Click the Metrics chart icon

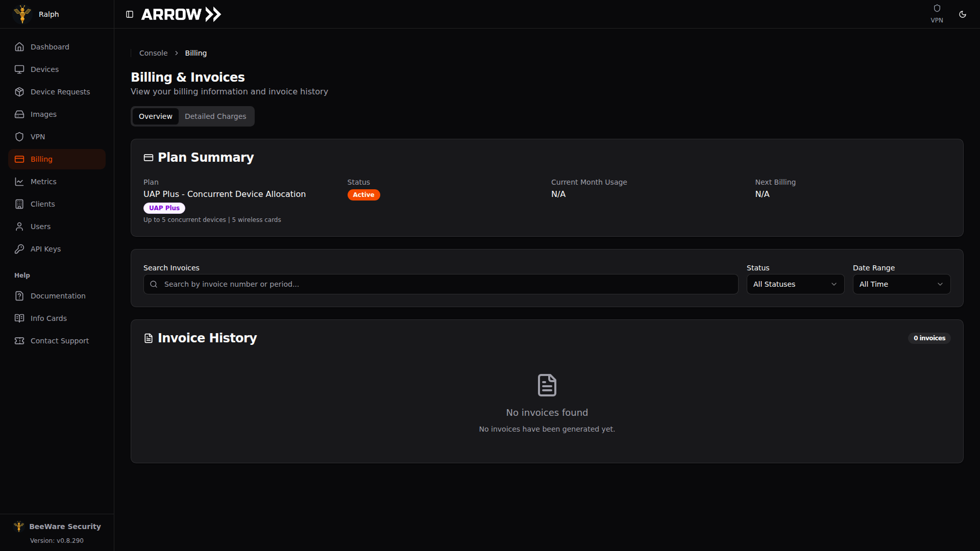click(19, 182)
